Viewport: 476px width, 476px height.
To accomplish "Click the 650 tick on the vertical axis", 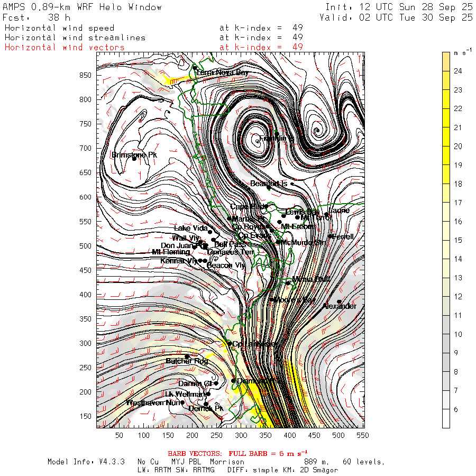I will (85, 172).
